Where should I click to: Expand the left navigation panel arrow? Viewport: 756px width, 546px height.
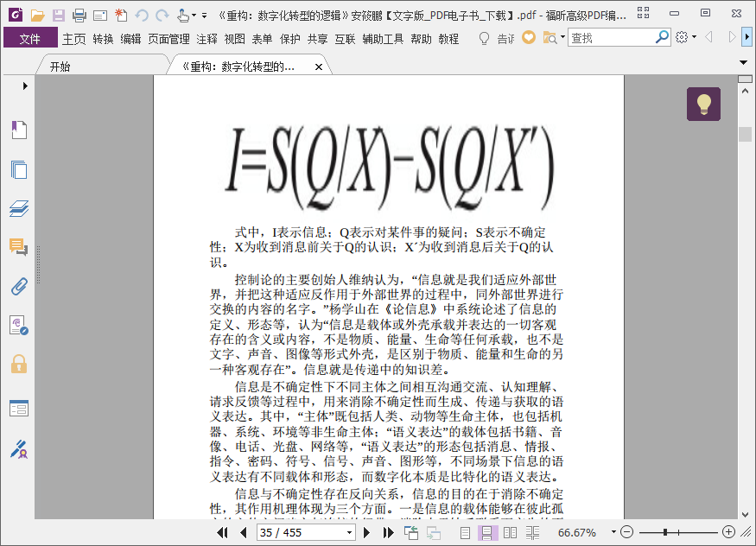point(25,86)
